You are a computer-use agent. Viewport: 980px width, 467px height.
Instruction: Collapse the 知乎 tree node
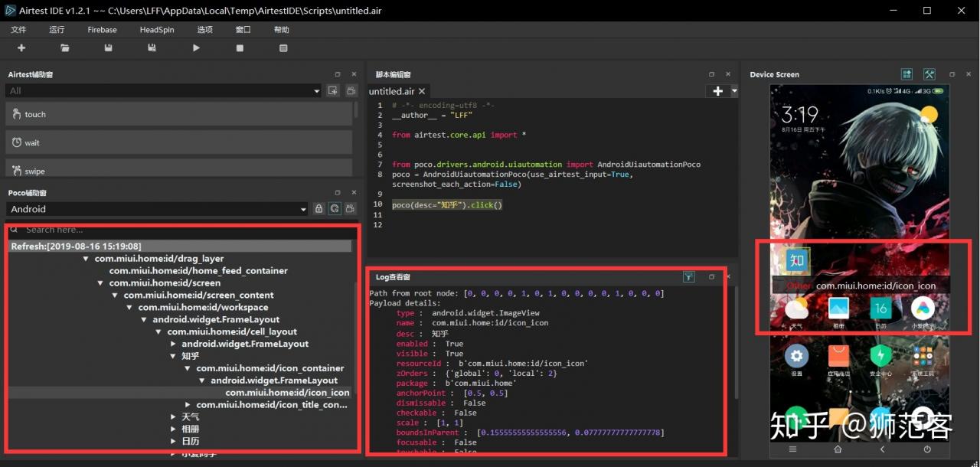[174, 356]
